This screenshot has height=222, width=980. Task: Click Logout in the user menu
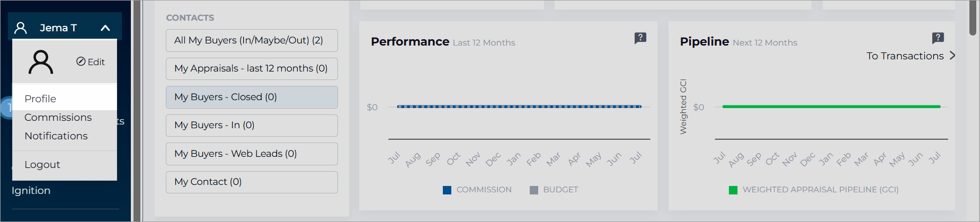[42, 164]
